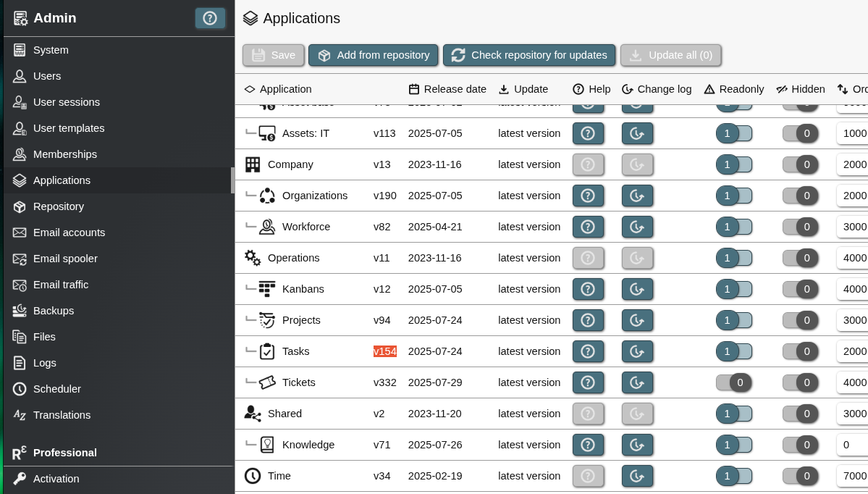Click the sidebar vertical scrollbar handle

pos(232,180)
